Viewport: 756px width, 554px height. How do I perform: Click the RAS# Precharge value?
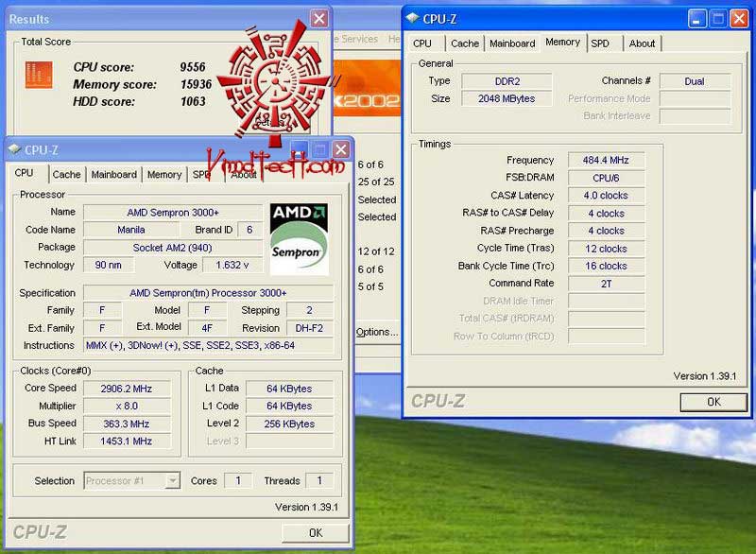pyautogui.click(x=606, y=231)
